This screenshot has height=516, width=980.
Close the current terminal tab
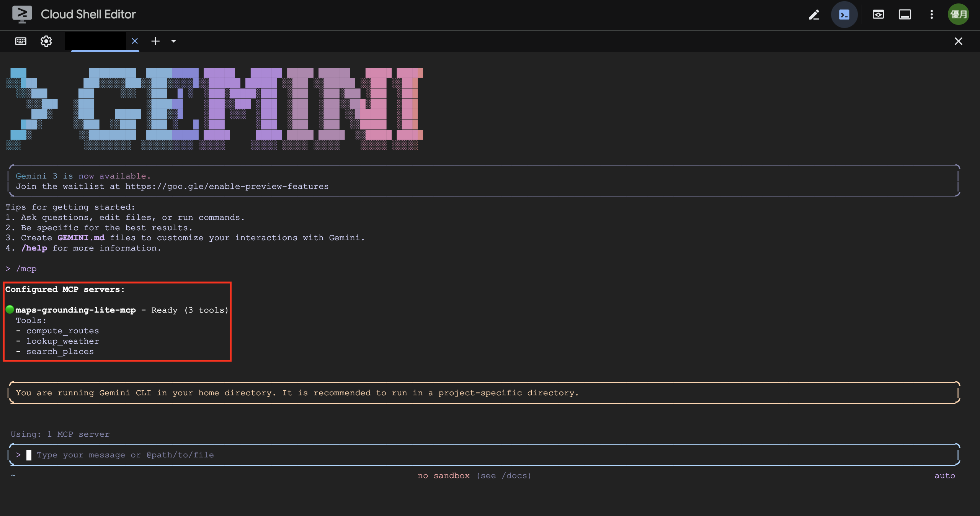pos(135,41)
